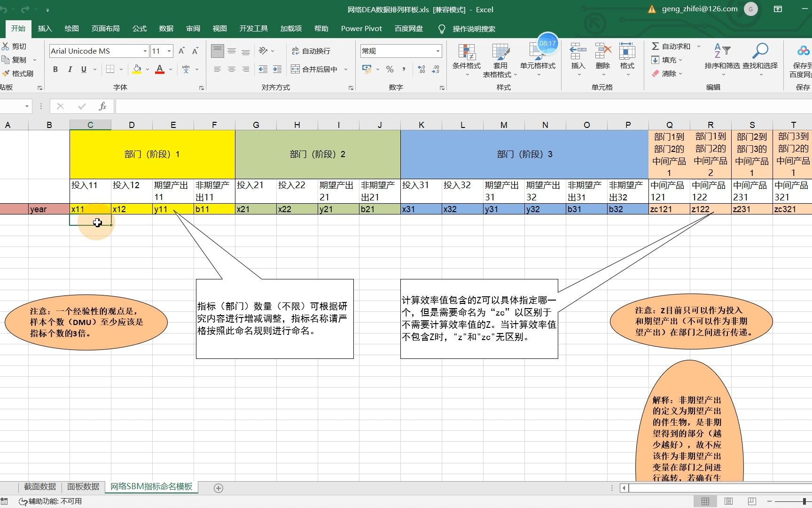Screen dimensions: 812x508
Task: Click the insert function fx icon
Action: [x=102, y=106]
